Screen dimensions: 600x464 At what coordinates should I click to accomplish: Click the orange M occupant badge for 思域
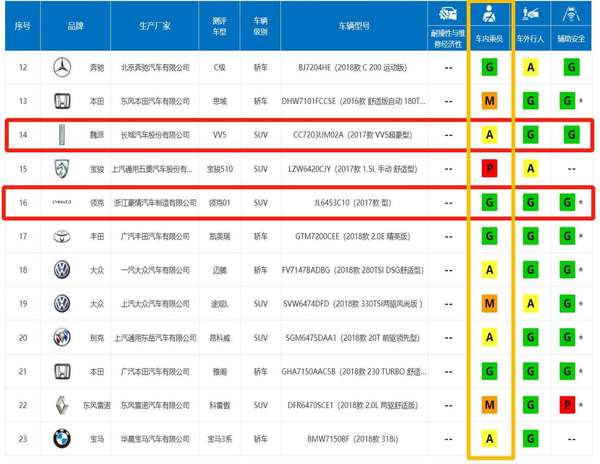(x=489, y=101)
